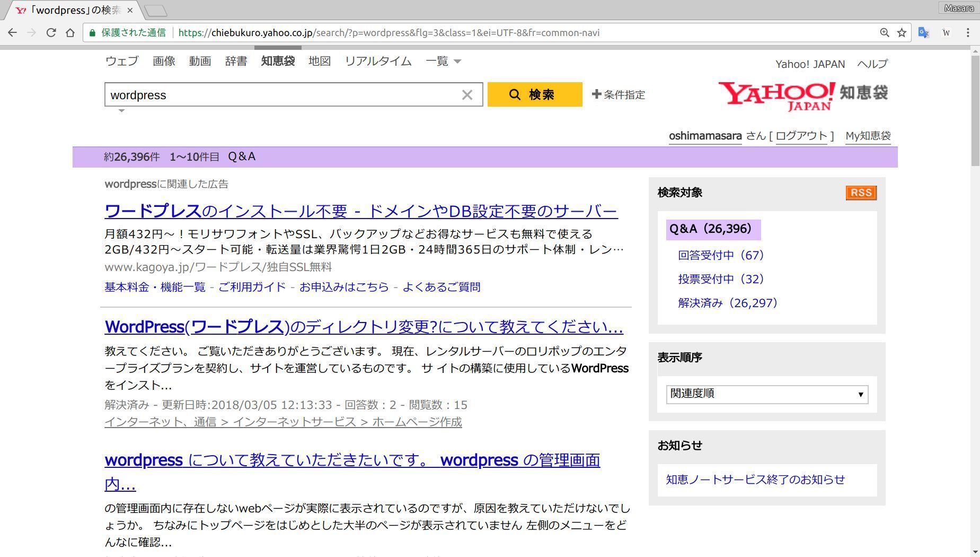Switch to the 動画 search tab
Screen dimensions: 980x557
point(200,61)
